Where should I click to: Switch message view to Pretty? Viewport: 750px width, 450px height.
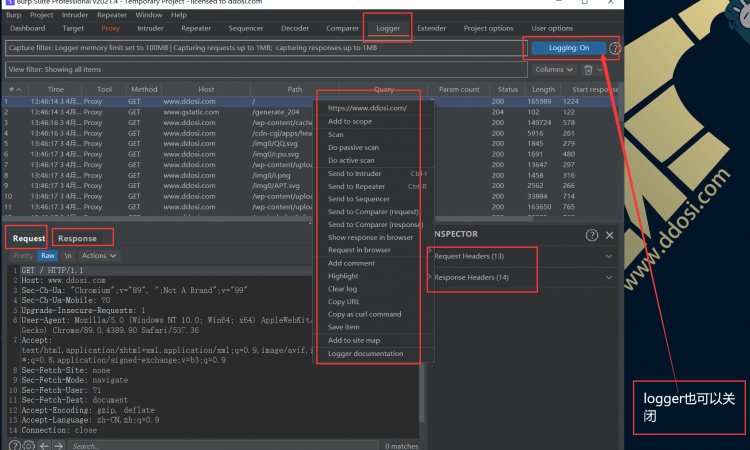pyautogui.click(x=23, y=256)
